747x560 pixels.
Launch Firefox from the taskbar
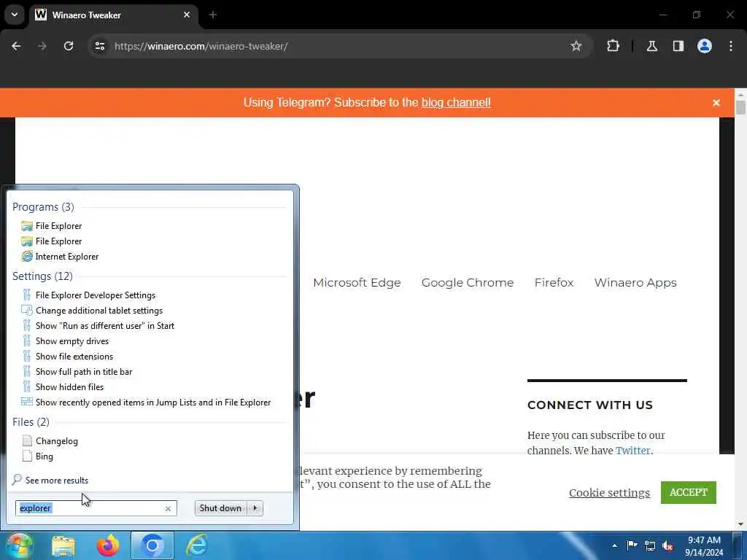click(108, 546)
